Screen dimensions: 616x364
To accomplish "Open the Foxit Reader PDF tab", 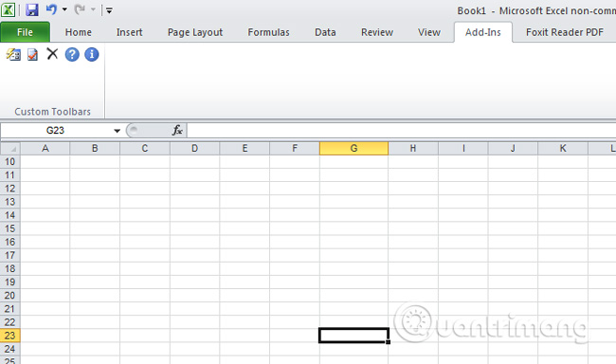I will coord(565,32).
